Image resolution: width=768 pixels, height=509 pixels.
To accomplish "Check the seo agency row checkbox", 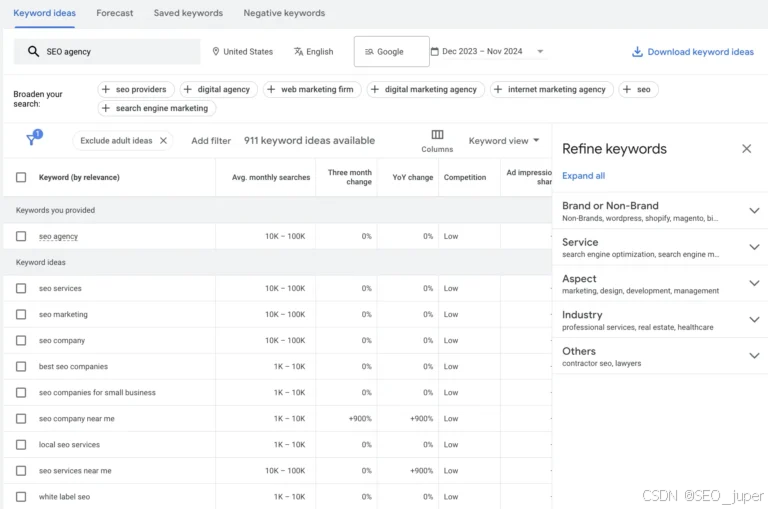I will tap(21, 236).
